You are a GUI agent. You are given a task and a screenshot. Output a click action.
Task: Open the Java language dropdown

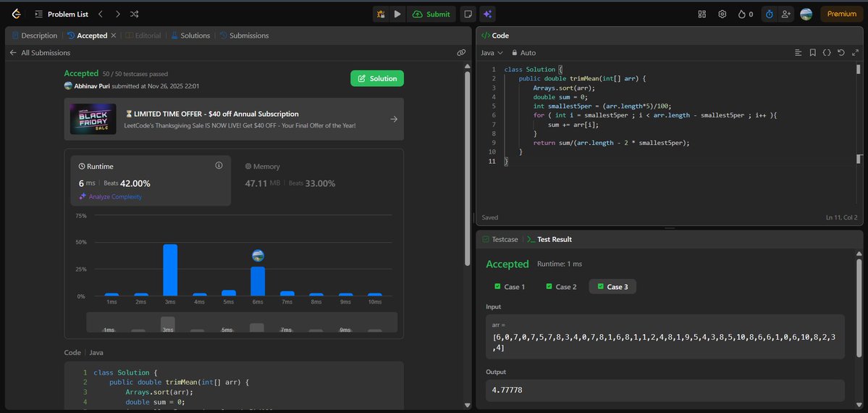[x=492, y=53]
